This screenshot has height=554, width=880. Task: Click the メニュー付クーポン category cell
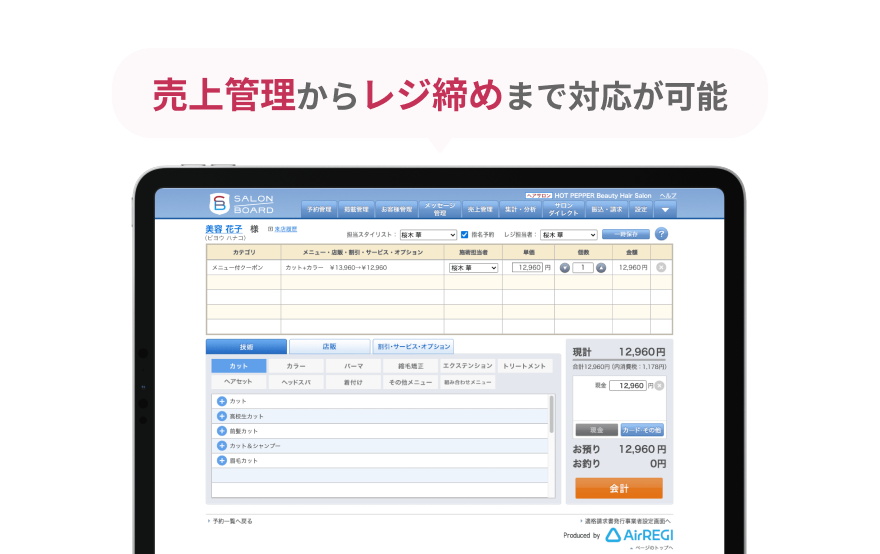244,268
